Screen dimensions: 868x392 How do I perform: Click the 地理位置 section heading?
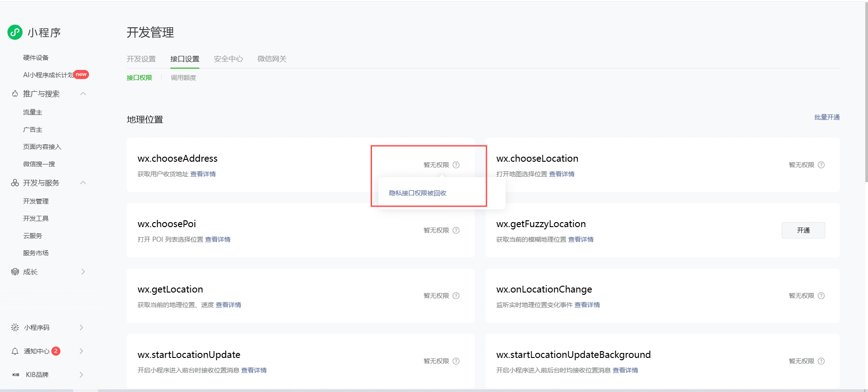(145, 119)
